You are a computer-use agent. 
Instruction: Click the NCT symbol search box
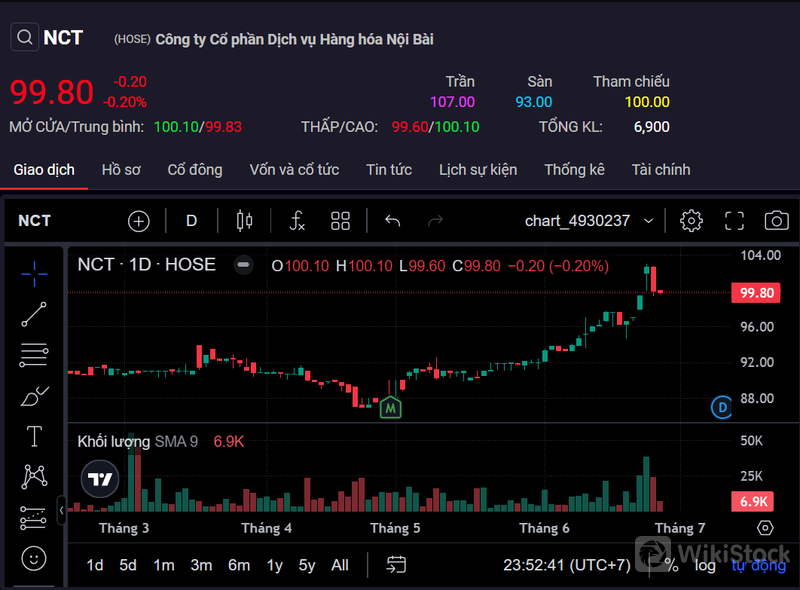pyautogui.click(x=48, y=38)
